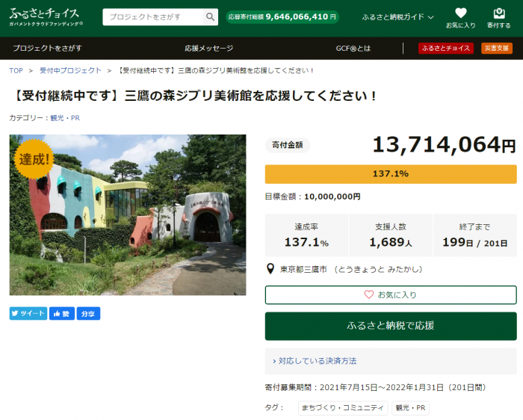Click the ふるさとチョイス site logo
This screenshot has height=420, width=523.
click(x=46, y=16)
